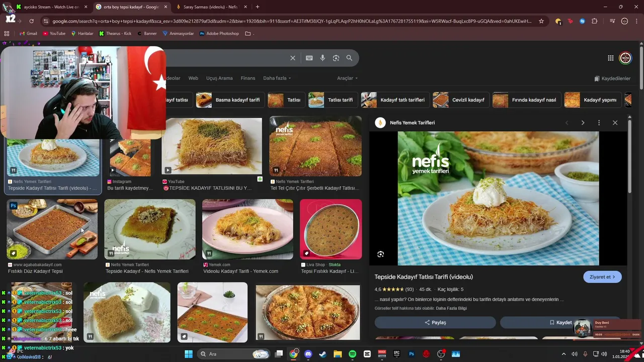Search by image with Google Lens icon
Screen dimensions: 644x362
[x=336, y=58]
